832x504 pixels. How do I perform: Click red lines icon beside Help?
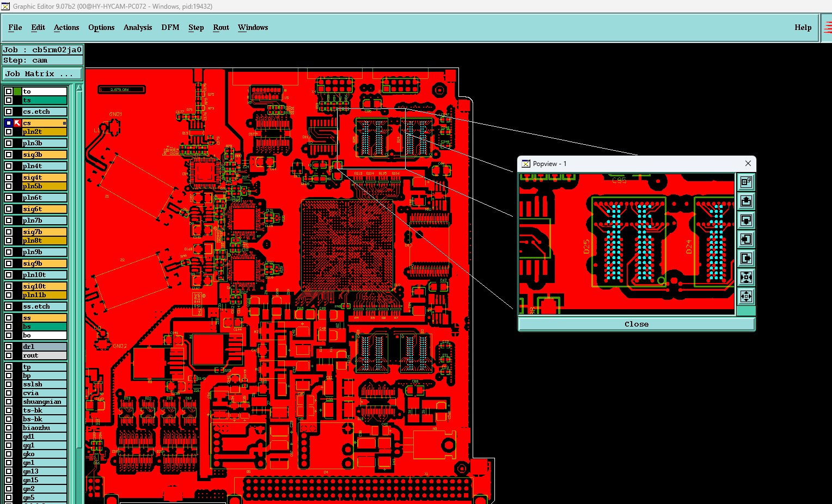point(828,27)
